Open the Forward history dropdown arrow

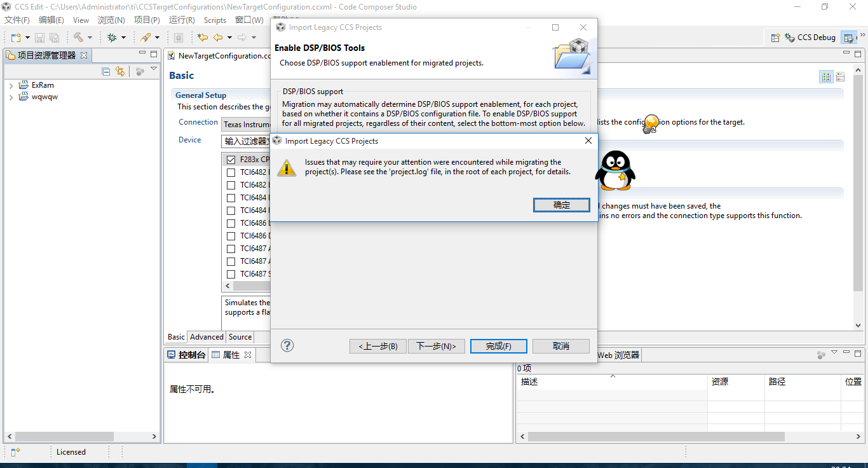tap(254, 38)
